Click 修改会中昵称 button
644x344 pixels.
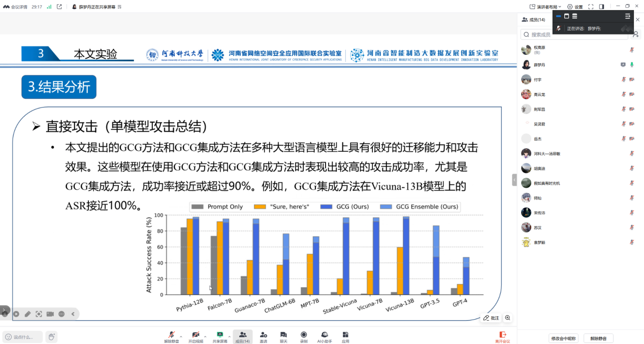click(564, 338)
